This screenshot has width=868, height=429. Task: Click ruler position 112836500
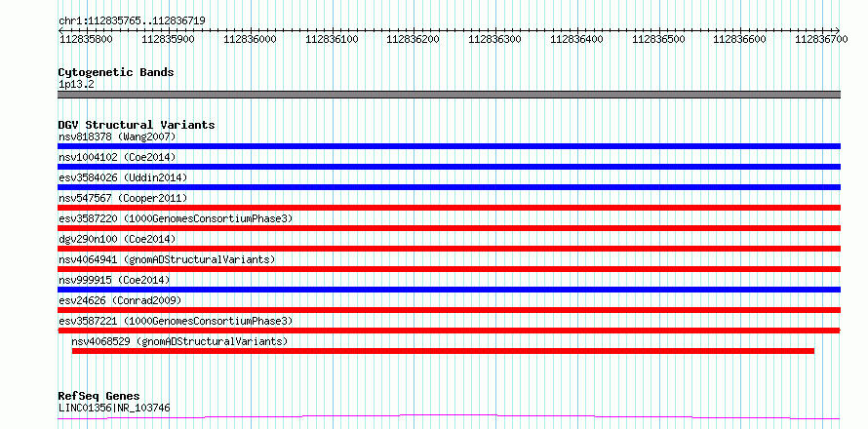[658, 39]
